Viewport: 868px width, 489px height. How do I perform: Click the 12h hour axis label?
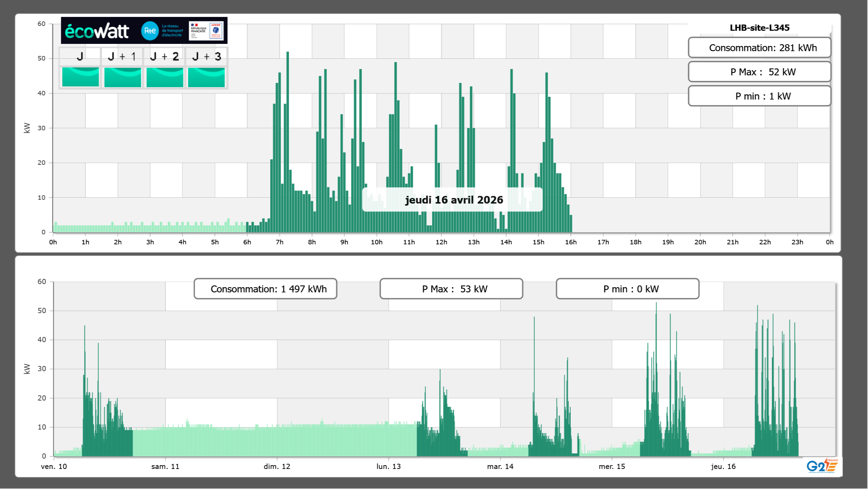coord(441,242)
